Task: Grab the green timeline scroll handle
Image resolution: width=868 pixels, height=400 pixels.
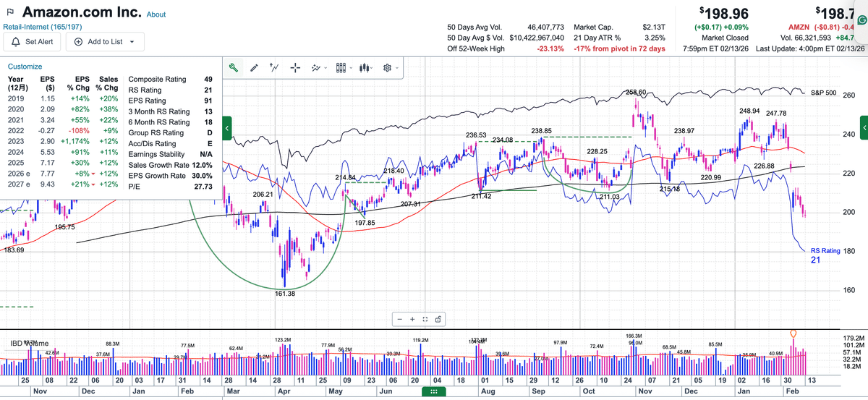Action: coord(433,391)
